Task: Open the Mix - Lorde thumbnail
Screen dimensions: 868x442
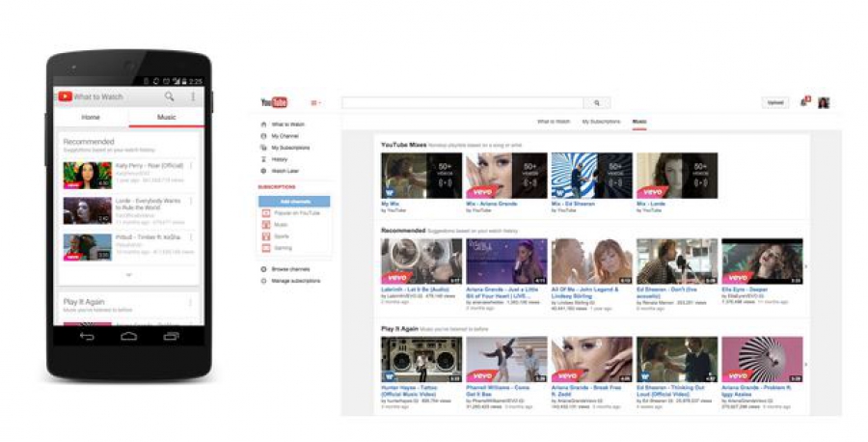Action: tap(677, 176)
